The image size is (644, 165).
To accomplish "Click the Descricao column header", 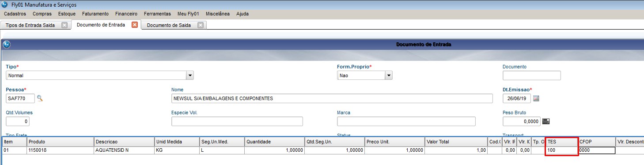I will (x=124, y=142).
